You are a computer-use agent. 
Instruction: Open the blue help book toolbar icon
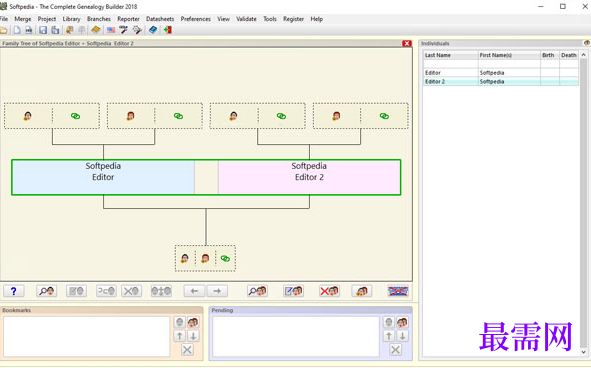pyautogui.click(x=153, y=30)
